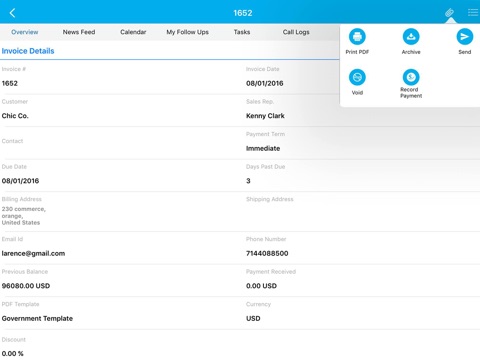Tap the email larence@gmail.com
480x360 pixels.
click(x=33, y=253)
